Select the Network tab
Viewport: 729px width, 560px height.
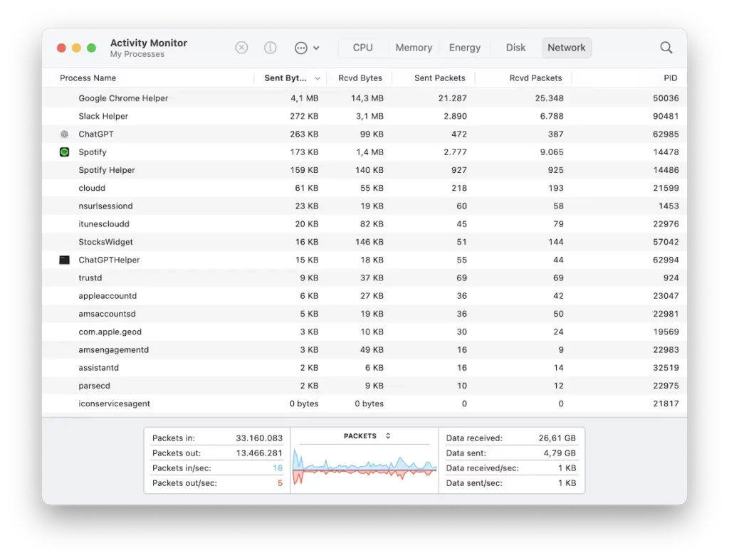coord(566,48)
